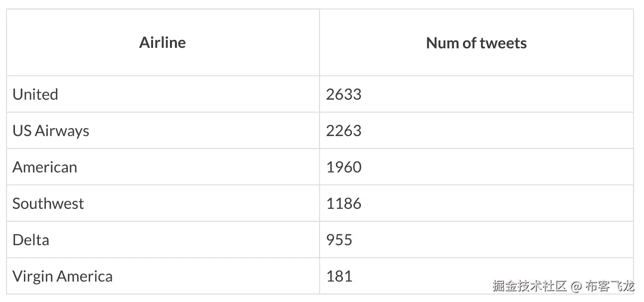Viewport: 644px width, 302px height.
Task: Select the 2633 tweet count cell
Action: point(343,94)
